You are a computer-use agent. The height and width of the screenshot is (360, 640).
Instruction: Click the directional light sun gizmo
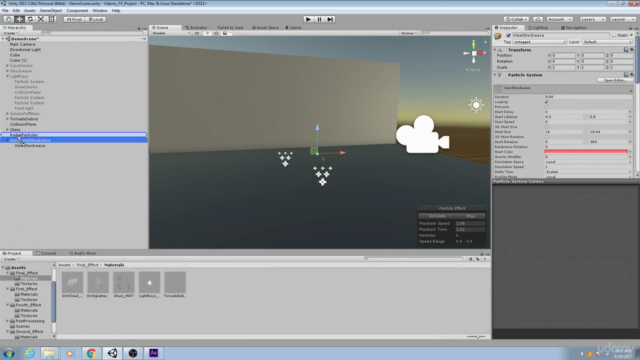(476, 105)
